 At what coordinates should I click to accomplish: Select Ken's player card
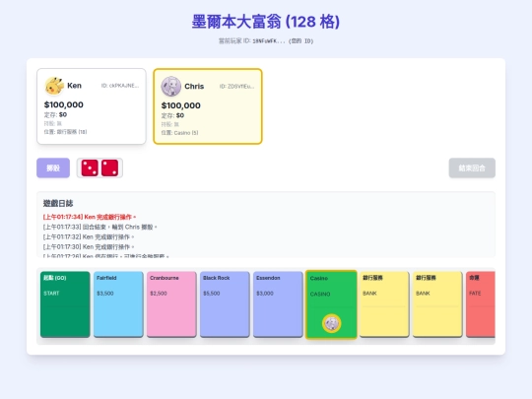92,106
